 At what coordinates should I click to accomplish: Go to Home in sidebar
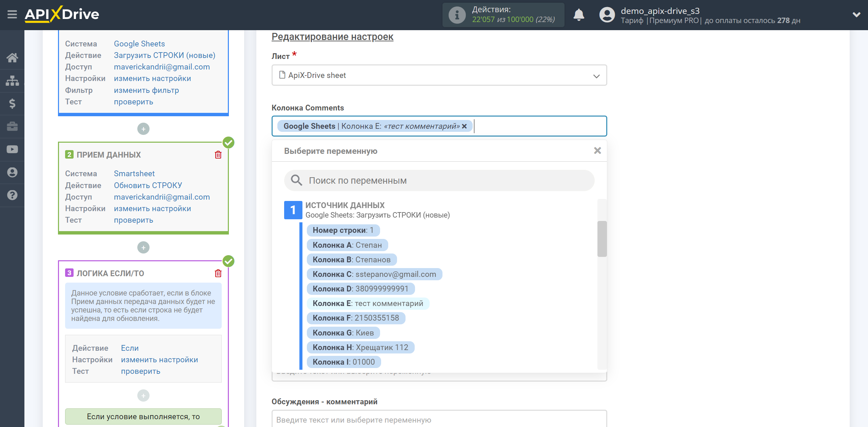[x=12, y=58]
